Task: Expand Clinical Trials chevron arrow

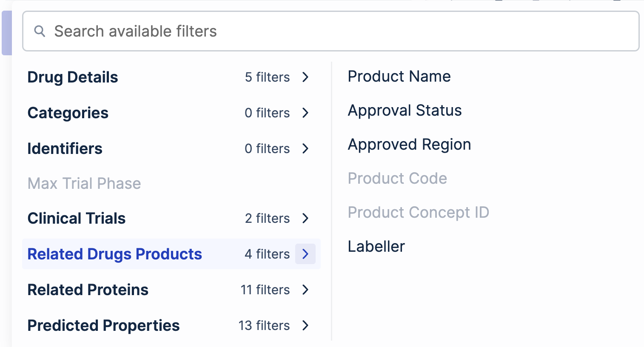Action: pos(305,218)
